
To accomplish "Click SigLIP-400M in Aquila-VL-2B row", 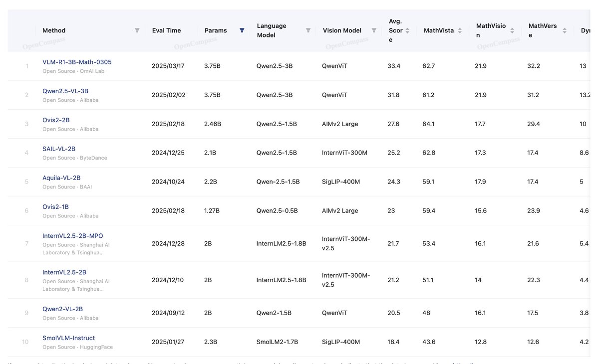I will point(341,182).
